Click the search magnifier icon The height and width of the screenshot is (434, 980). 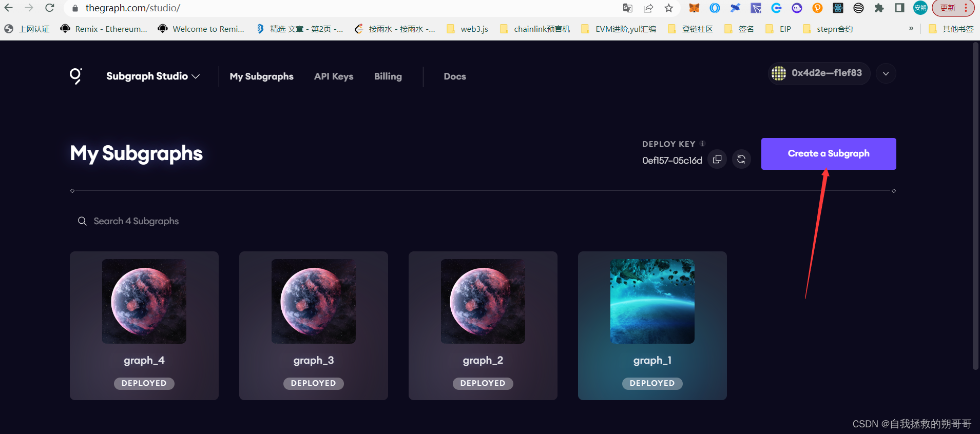[x=82, y=221]
